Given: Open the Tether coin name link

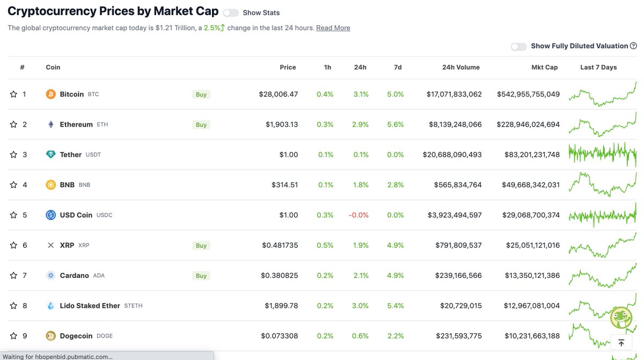Looking at the screenshot, I should click(71, 155).
